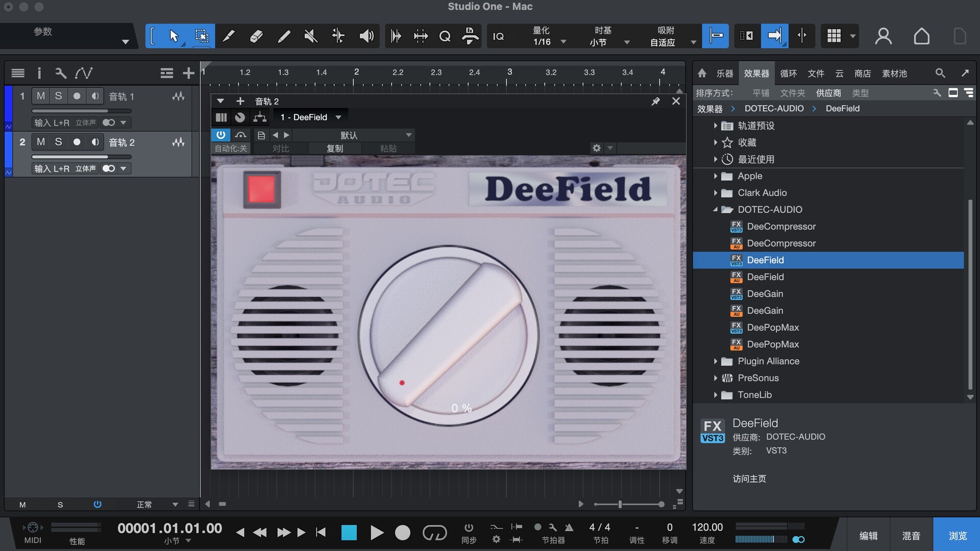This screenshot has width=980, height=551.
Task: Pin the DeeField plugin window
Action: (656, 101)
